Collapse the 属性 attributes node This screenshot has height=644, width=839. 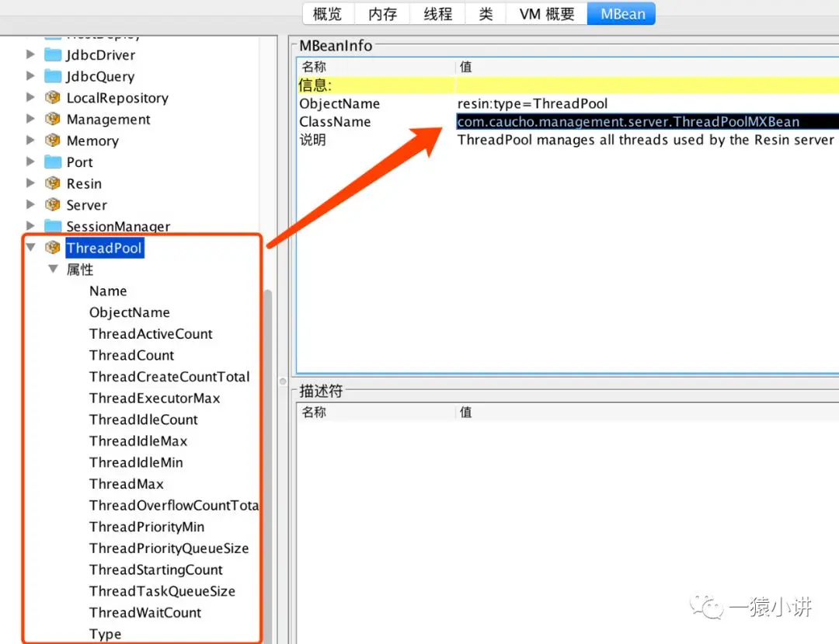point(53,269)
